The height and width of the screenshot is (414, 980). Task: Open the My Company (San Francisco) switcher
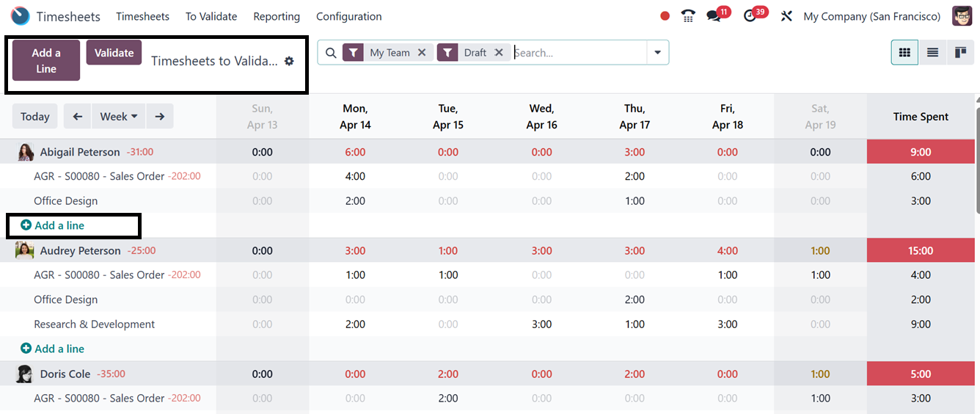871,16
